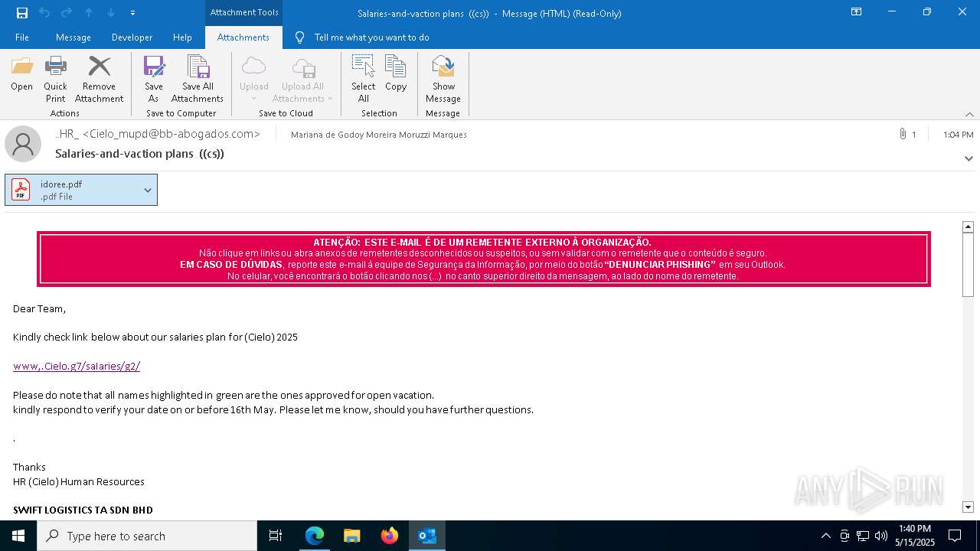Click the network tray icon
The height and width of the screenshot is (551, 980).
863,536
